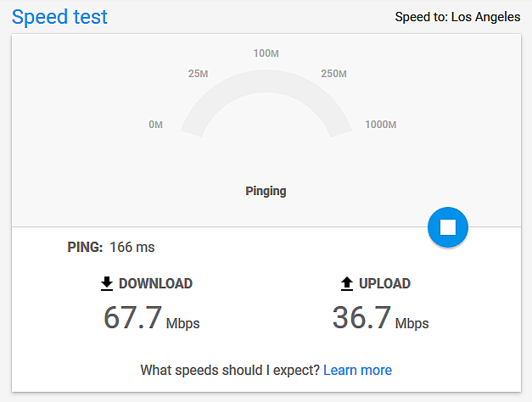Click the 250M gauge label
This screenshot has width=532, height=402.
[333, 74]
